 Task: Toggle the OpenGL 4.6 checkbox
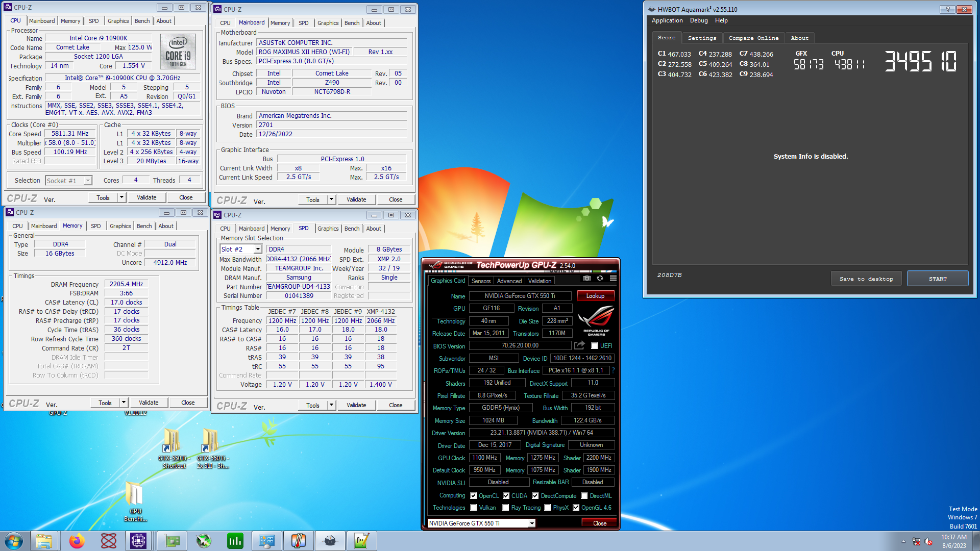pos(576,508)
